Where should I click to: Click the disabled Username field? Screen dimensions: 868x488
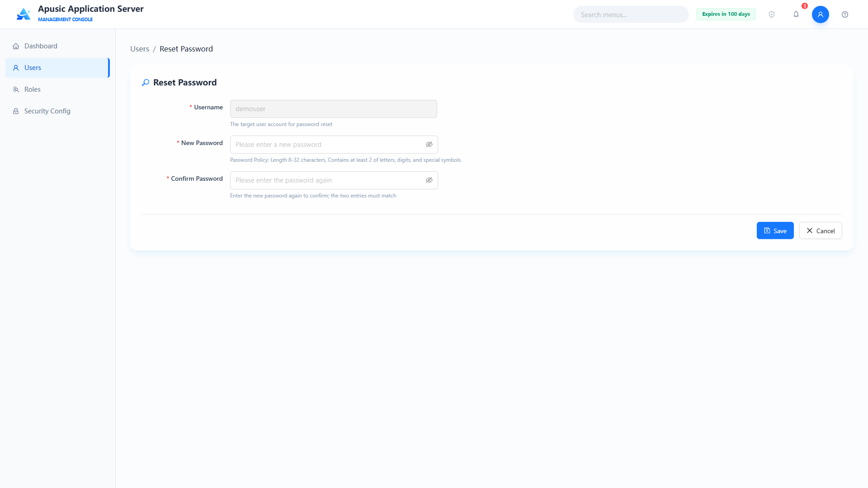333,109
